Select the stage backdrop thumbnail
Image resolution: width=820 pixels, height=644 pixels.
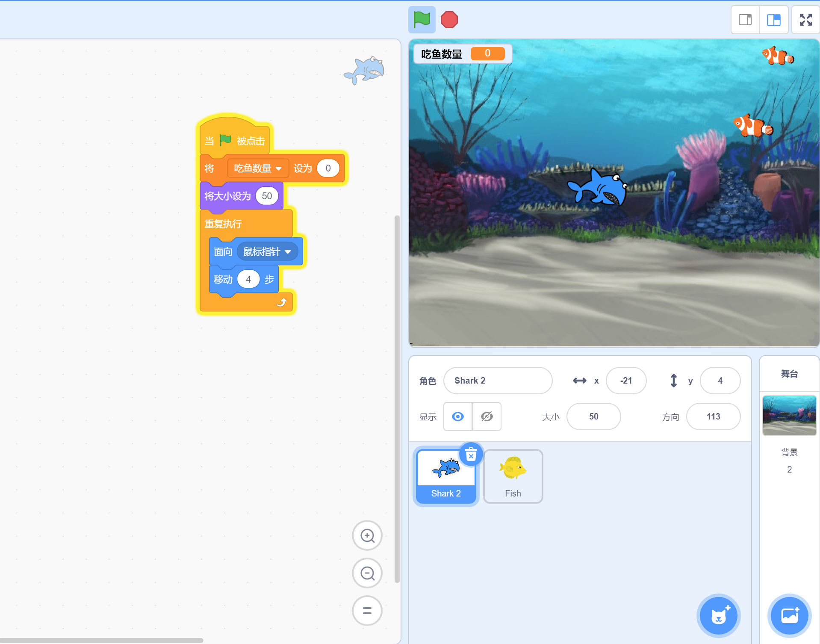[x=789, y=415]
